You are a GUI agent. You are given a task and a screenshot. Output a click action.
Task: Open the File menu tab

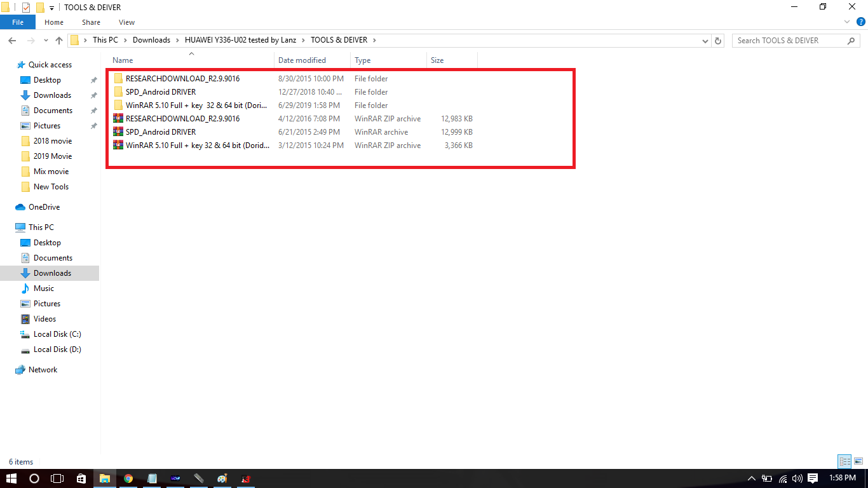click(x=18, y=22)
